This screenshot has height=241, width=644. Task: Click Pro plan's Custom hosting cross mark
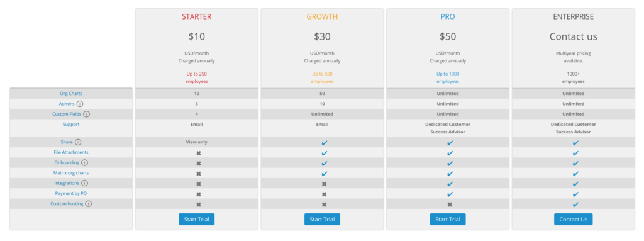(x=450, y=205)
